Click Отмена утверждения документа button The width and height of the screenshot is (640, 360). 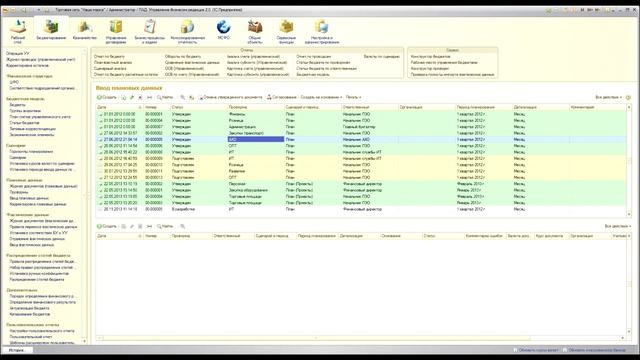(231, 98)
